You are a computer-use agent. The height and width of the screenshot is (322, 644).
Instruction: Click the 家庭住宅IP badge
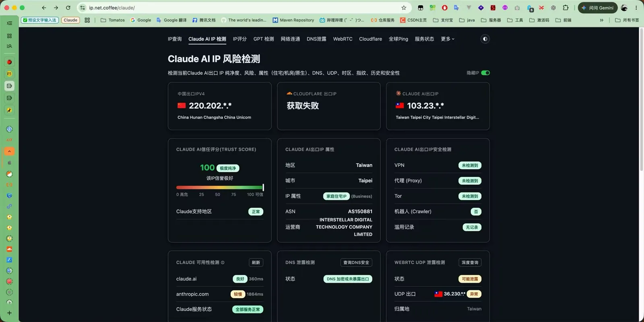[336, 196]
